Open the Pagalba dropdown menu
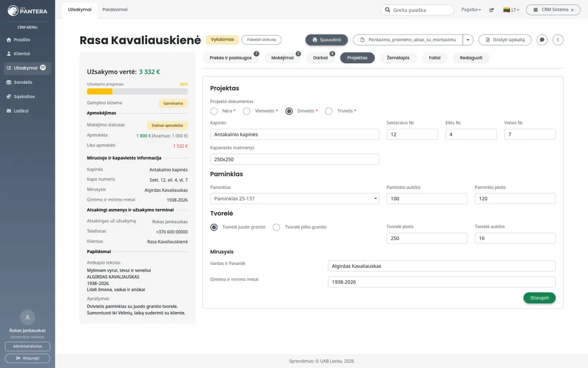Viewport: 588px width, 368px height. [471, 10]
